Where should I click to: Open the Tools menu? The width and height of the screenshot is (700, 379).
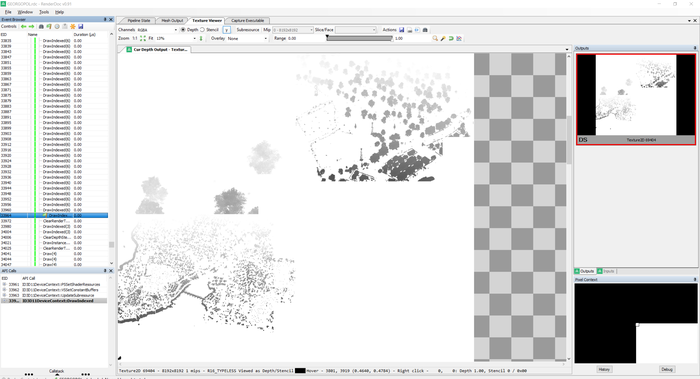(44, 12)
